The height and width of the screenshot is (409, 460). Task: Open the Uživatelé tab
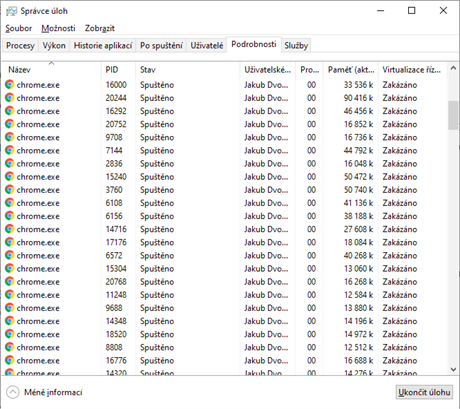[207, 45]
